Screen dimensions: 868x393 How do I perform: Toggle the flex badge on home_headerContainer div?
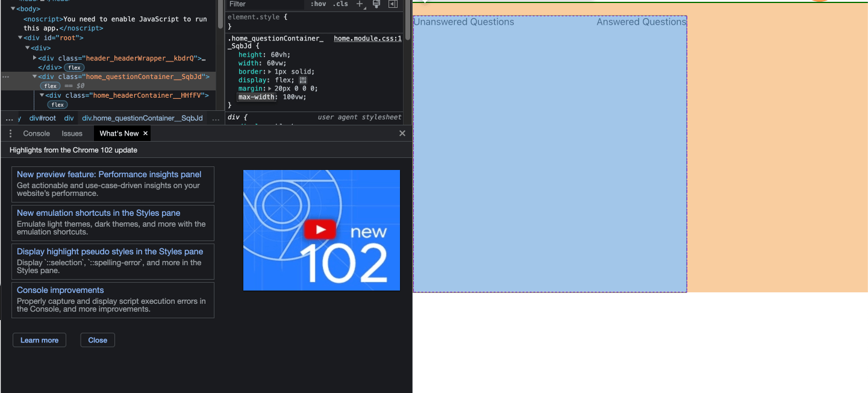pos(57,104)
